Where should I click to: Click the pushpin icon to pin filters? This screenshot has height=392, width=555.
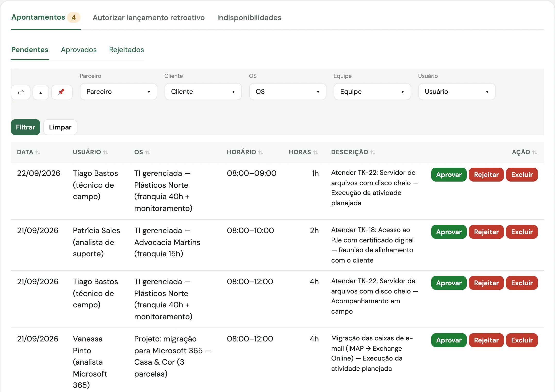pos(62,92)
